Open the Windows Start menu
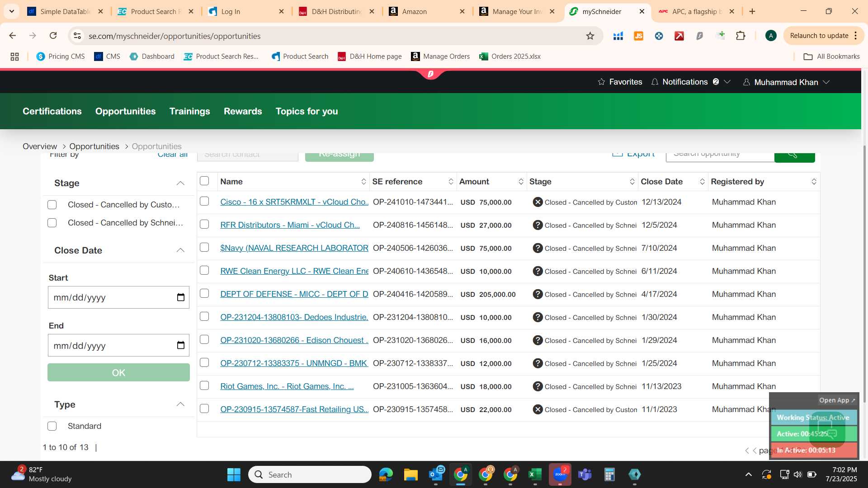 (x=234, y=474)
